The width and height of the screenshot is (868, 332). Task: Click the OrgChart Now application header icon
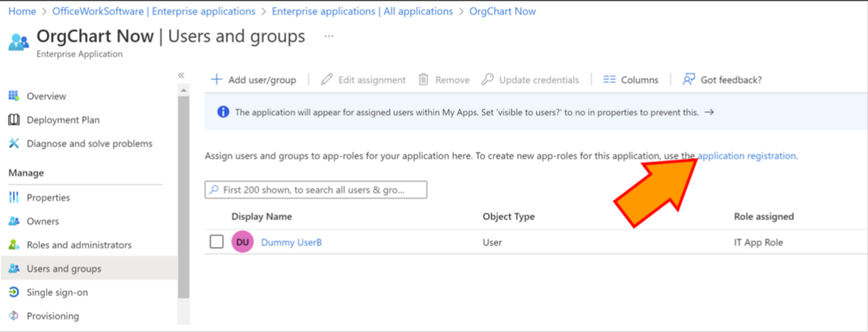coord(19,42)
